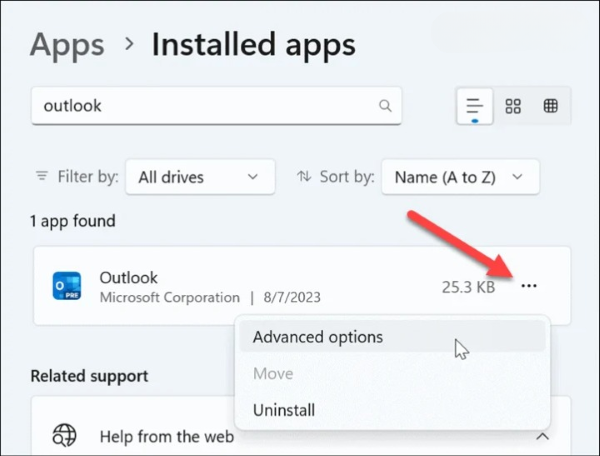
Task: Collapse the Help from the web section
Action: point(542,436)
